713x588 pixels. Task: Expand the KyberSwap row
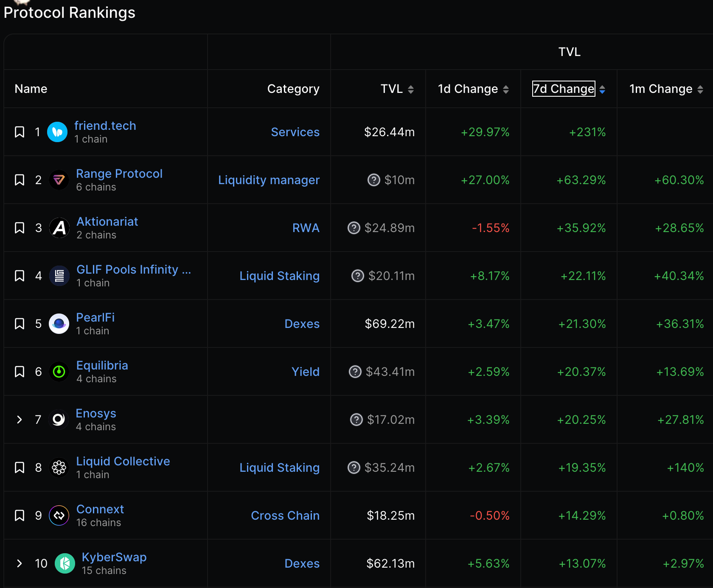[x=20, y=563]
